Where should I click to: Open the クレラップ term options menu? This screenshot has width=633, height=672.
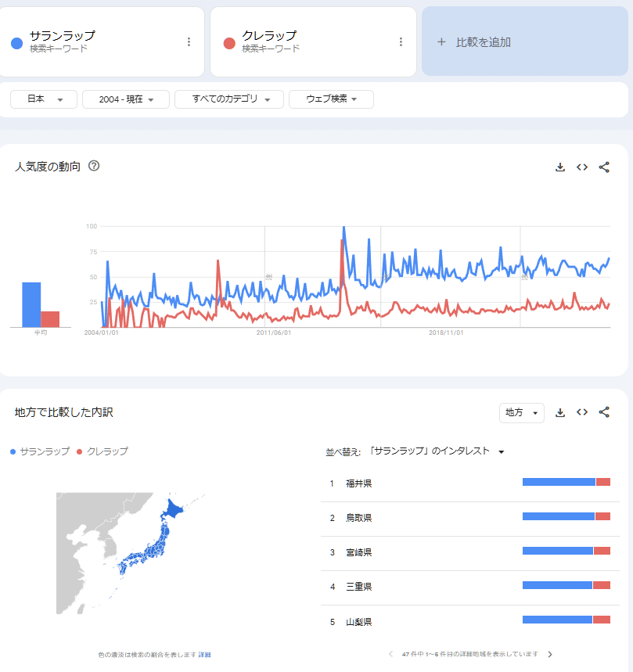401,42
